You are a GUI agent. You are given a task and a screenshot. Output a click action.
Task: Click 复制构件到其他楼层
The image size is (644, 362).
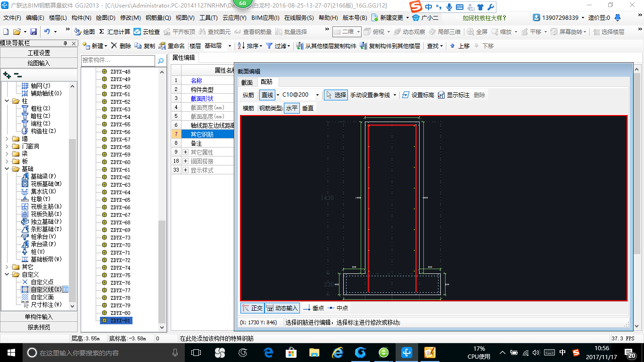(390, 46)
